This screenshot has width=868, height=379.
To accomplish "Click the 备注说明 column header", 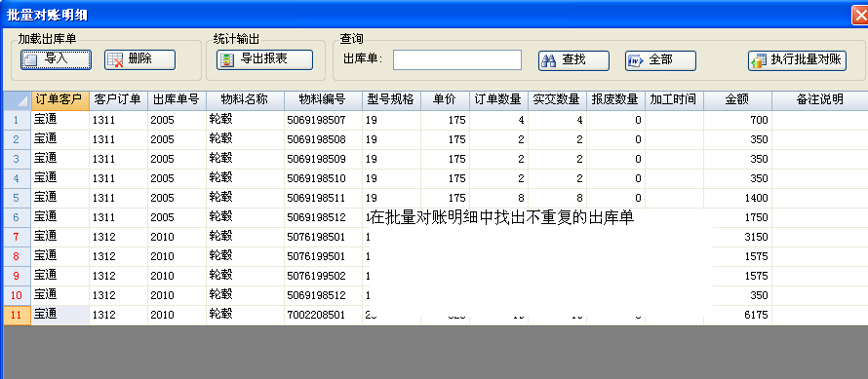I will tap(820, 100).
